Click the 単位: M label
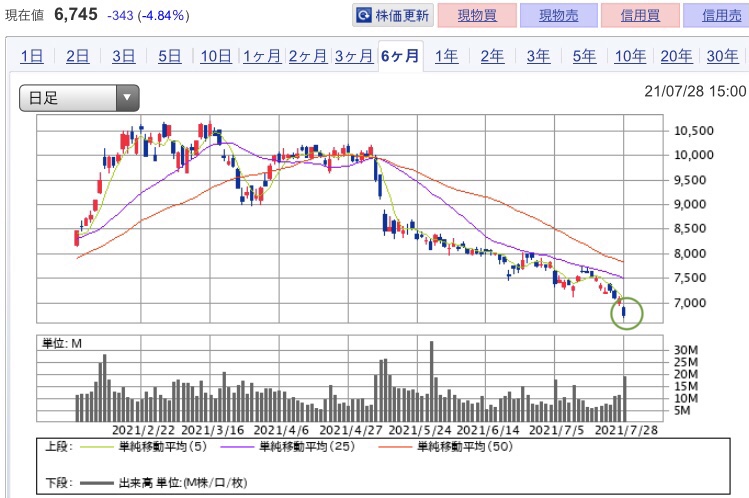The width and height of the screenshot is (749, 498). coord(62,343)
